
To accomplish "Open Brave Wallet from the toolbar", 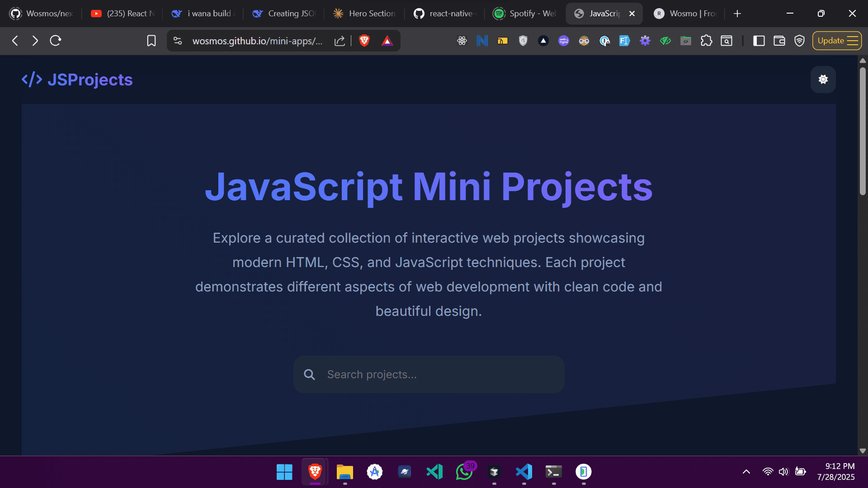I will pos(779,41).
